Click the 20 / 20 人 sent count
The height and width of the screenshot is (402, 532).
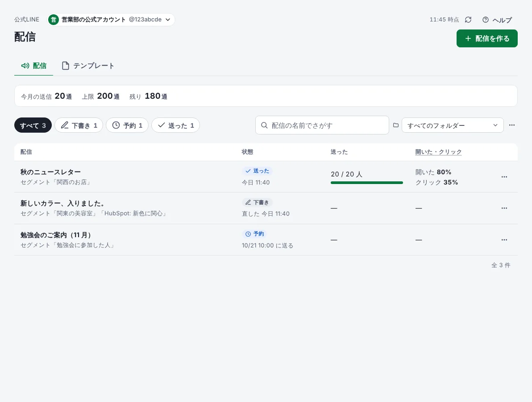(x=346, y=174)
